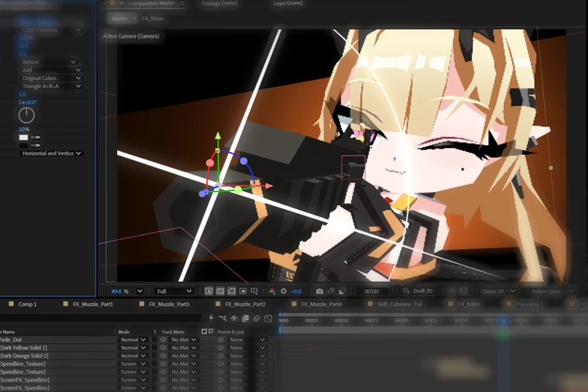Screen dimensions: 588x392
Task: Click the current frame 00185 field
Action: (x=372, y=291)
